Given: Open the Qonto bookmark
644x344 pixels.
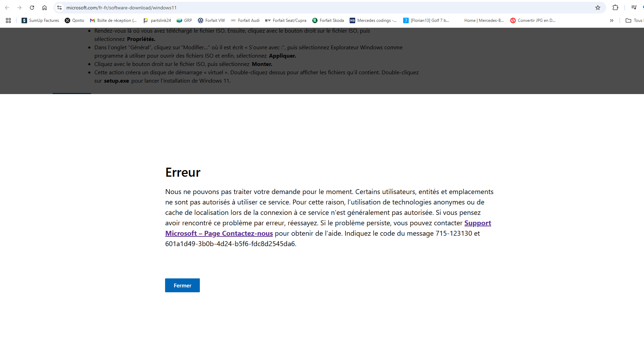Looking at the screenshot, I should [x=74, y=20].
